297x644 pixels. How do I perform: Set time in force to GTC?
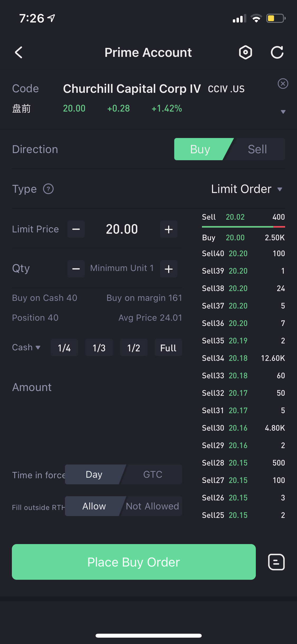[x=153, y=475]
